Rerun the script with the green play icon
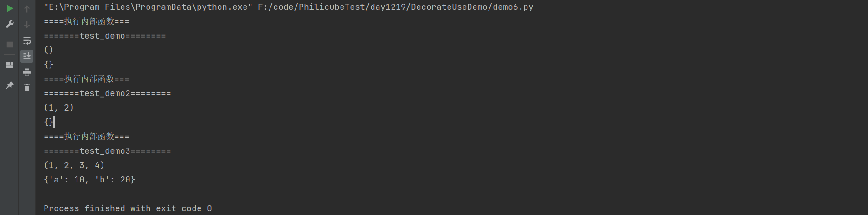 10,8
